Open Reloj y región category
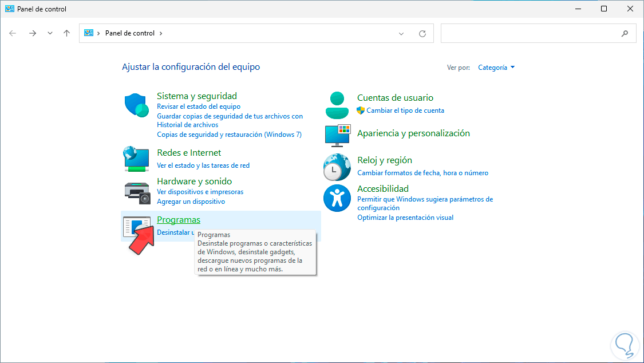 coord(385,160)
